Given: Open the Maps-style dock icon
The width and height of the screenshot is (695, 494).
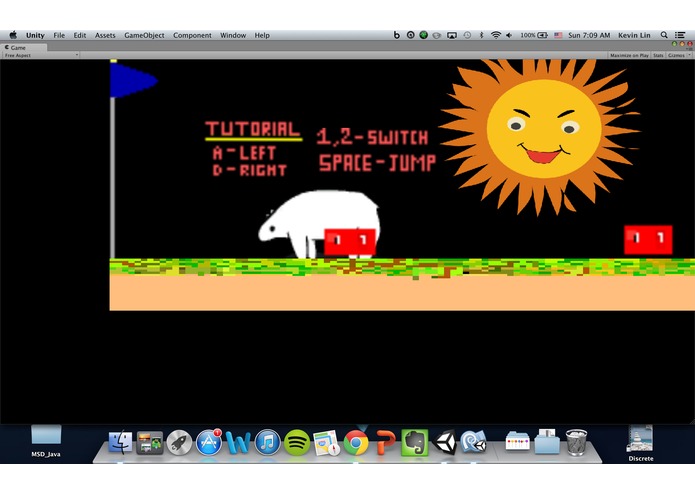Looking at the screenshot, I should [x=326, y=442].
